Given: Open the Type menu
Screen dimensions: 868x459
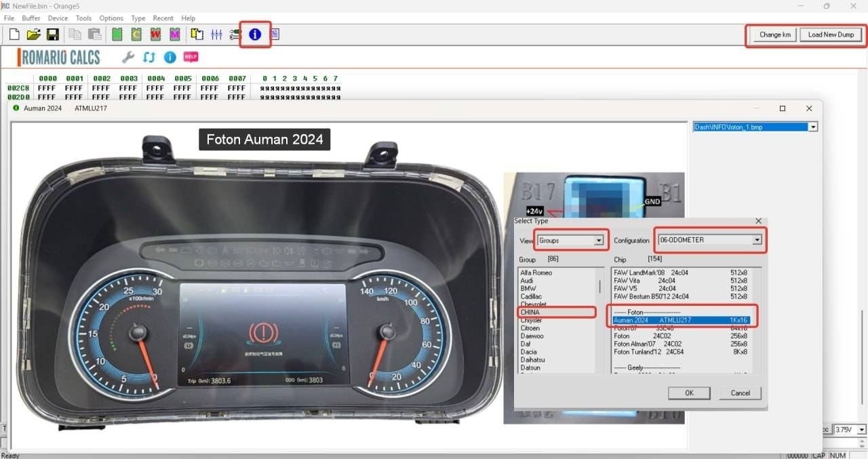Looking at the screenshot, I should click(138, 18).
